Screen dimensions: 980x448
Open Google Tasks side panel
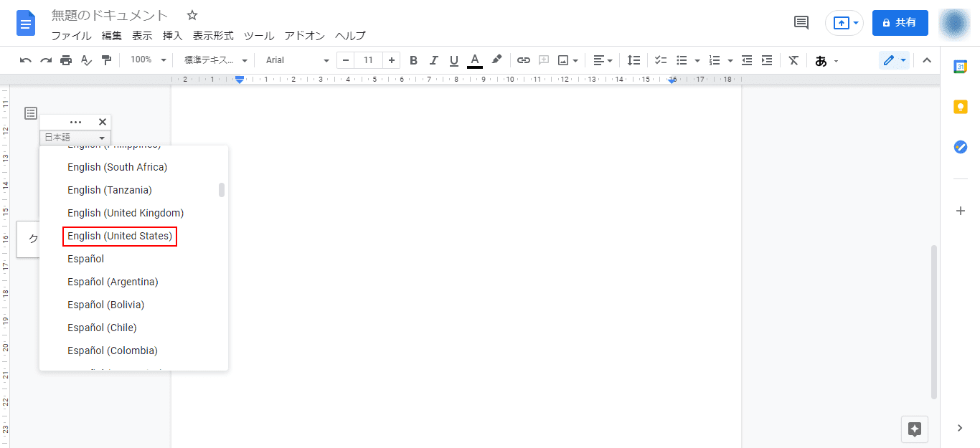click(960, 147)
